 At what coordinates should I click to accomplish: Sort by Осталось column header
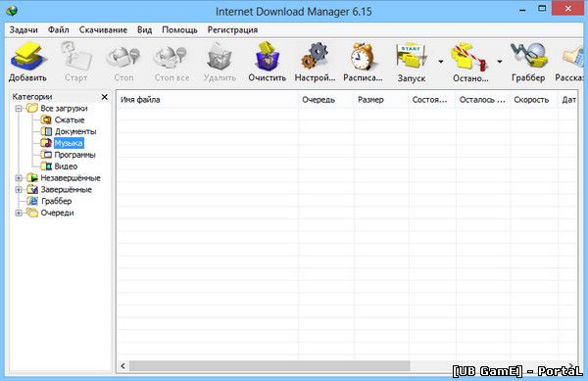pos(483,100)
